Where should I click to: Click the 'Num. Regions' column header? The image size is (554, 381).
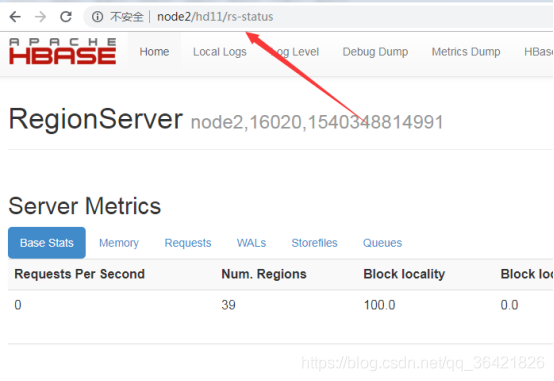264,274
